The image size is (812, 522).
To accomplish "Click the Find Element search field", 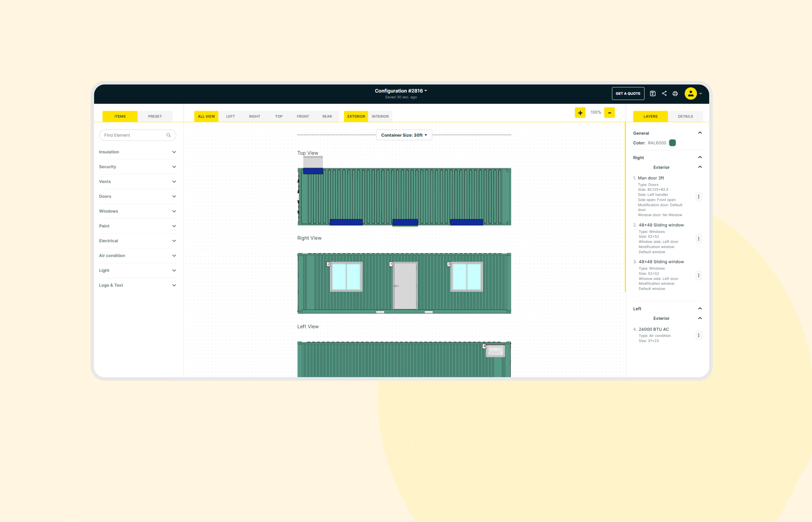I will click(137, 135).
